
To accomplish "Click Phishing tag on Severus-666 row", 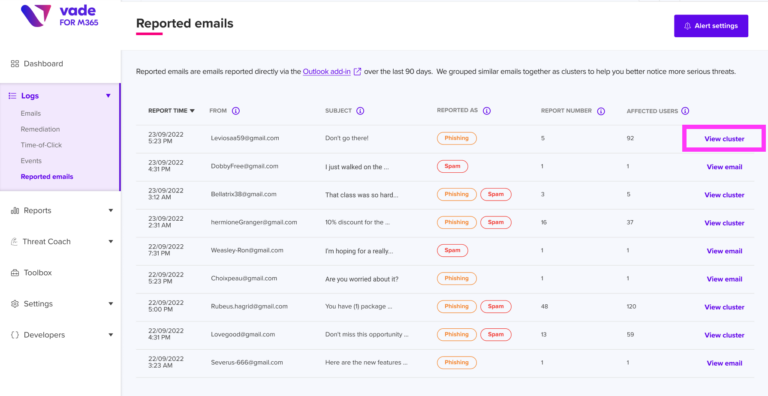I will 456,363.
